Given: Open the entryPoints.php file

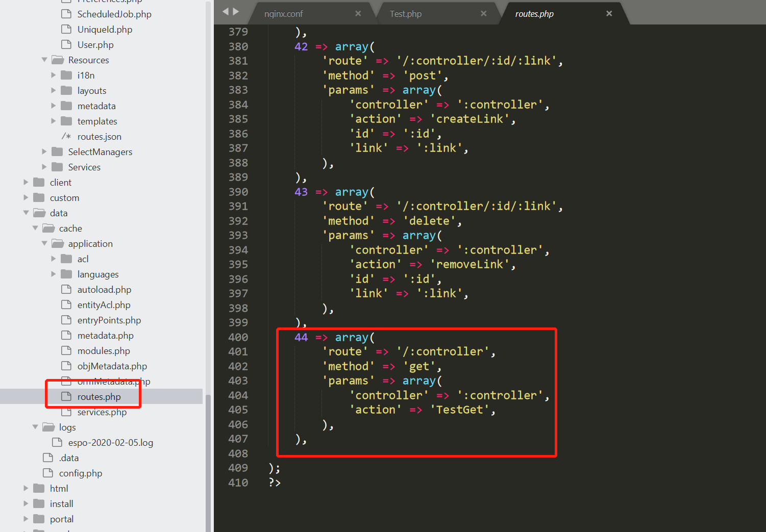Looking at the screenshot, I should [109, 320].
